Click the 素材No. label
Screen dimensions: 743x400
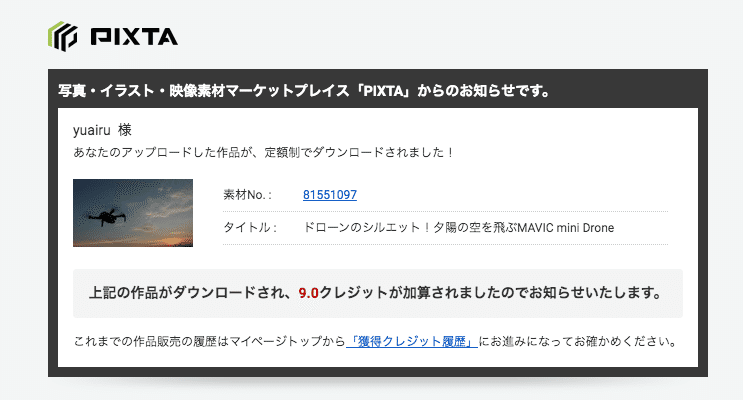pos(247,195)
